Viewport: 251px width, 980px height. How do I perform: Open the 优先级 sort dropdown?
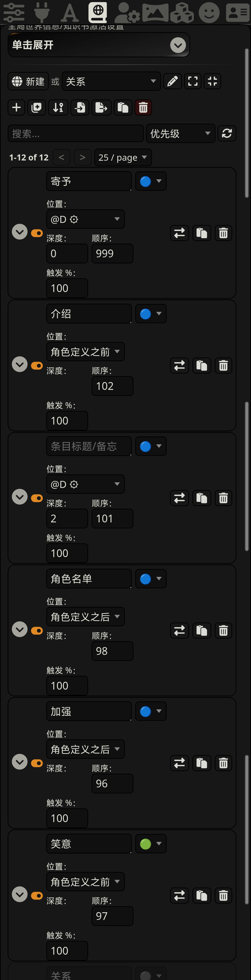pyautogui.click(x=180, y=133)
